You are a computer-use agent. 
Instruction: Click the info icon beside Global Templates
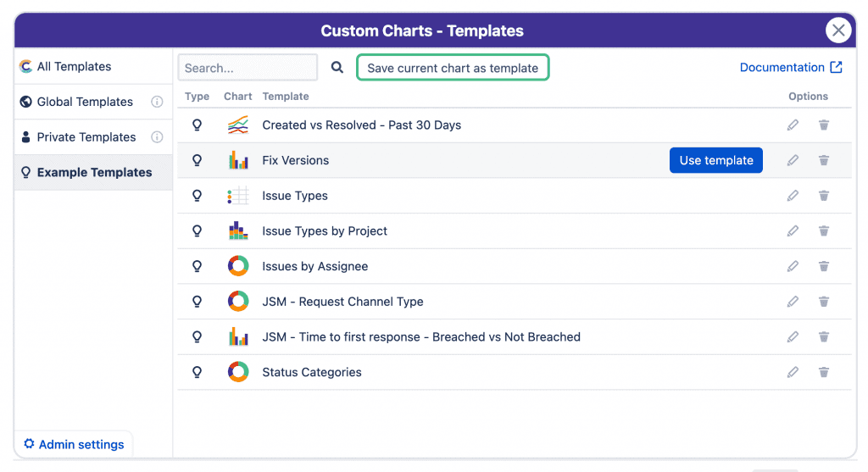pyautogui.click(x=157, y=102)
